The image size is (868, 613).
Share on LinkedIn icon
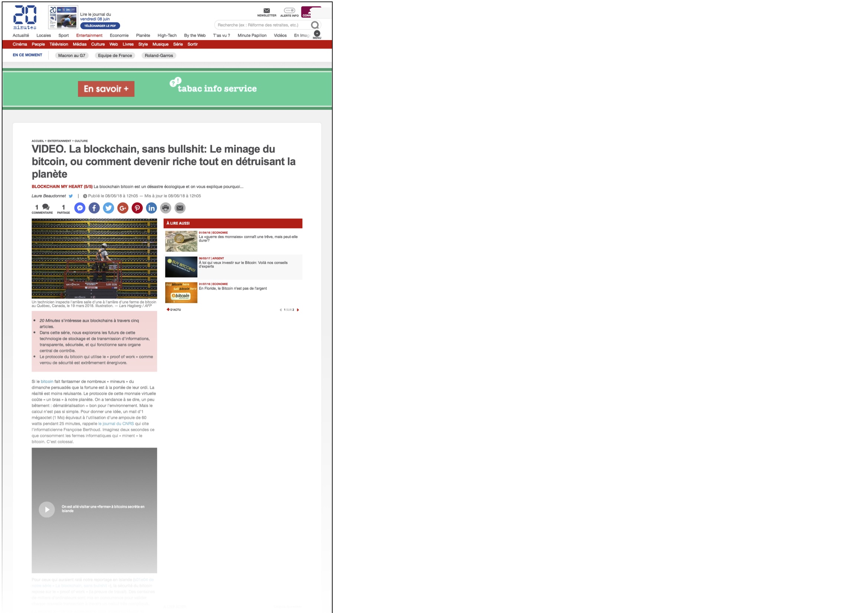(x=151, y=208)
